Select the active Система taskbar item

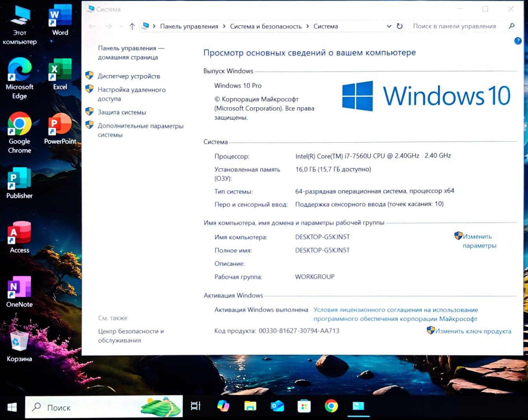[x=358, y=406]
